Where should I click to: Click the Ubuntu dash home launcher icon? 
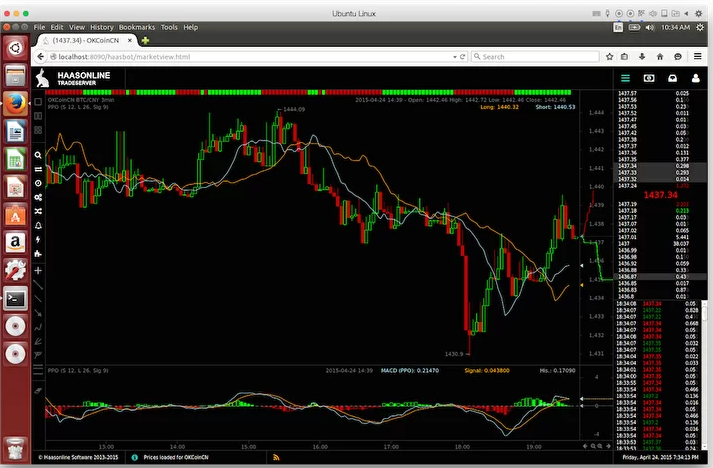point(15,48)
